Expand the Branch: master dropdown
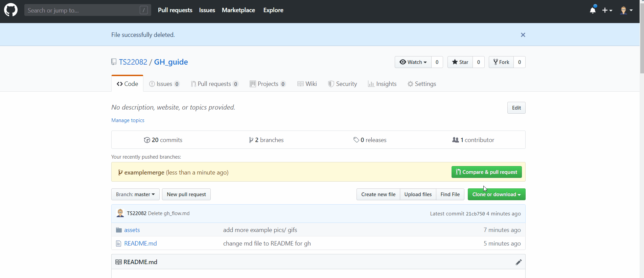Viewport: 644px width, 278px height. (135, 194)
